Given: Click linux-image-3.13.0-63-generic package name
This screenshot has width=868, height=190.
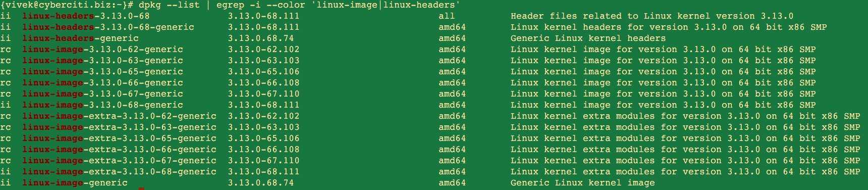Looking at the screenshot, I should point(102,61).
